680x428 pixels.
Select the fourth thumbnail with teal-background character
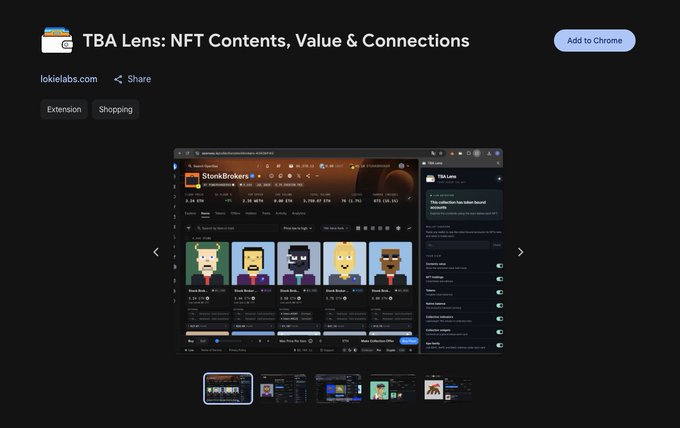(x=392, y=389)
